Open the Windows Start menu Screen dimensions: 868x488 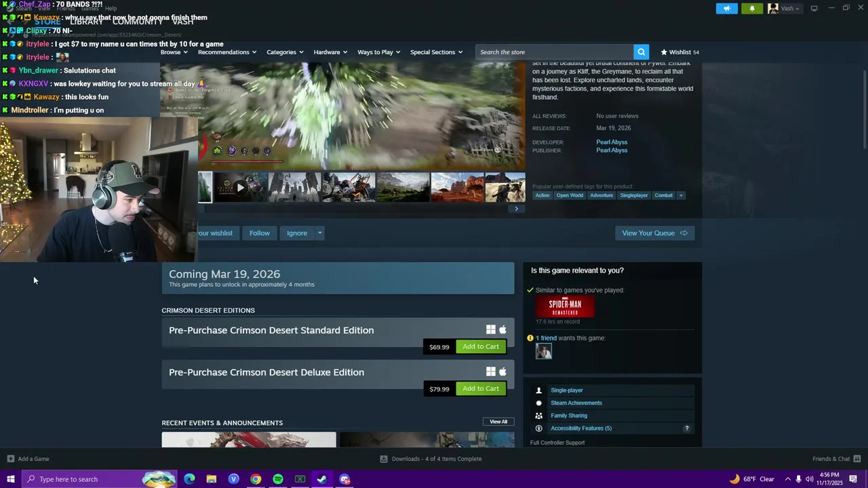10,479
